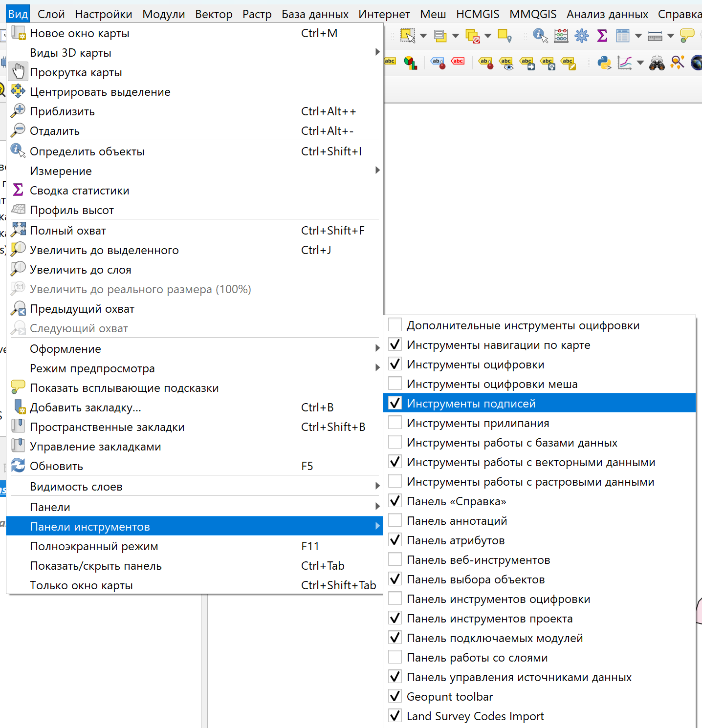Activate the Identify Features toolbar icon

(540, 36)
